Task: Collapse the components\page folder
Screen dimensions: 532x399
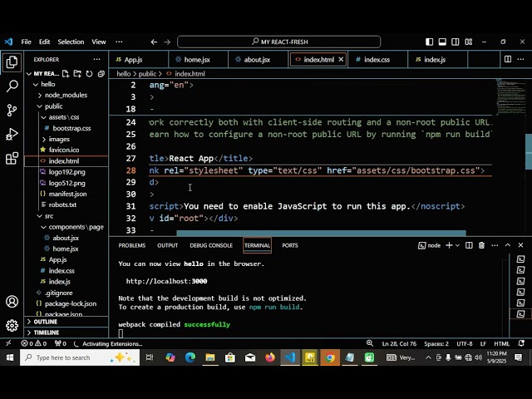Action: click(x=44, y=227)
